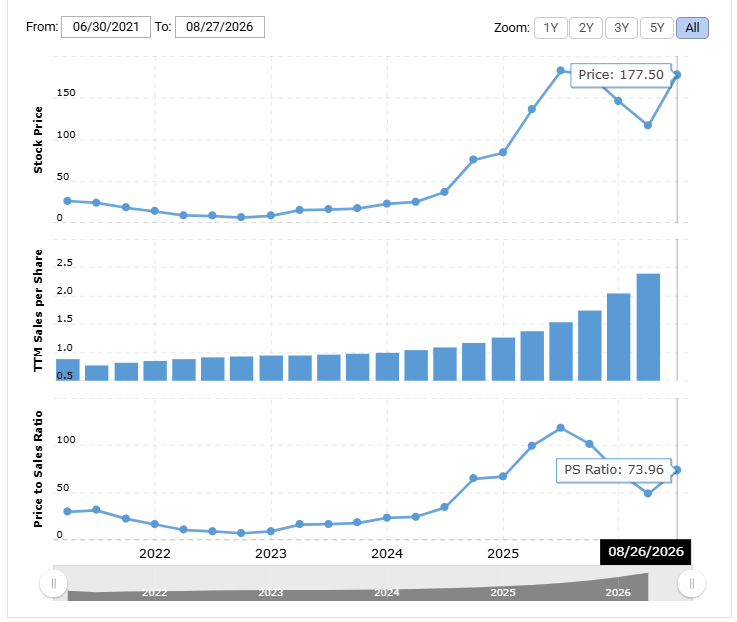Select the 5Y zoom button
Image resolution: width=737 pixels, height=622 pixels.
tap(657, 28)
